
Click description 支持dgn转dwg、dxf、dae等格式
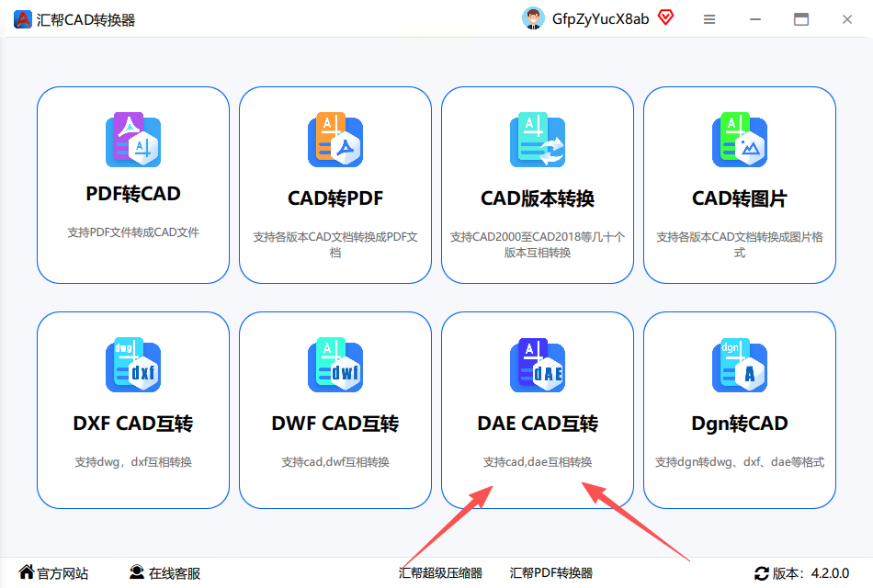coord(740,461)
